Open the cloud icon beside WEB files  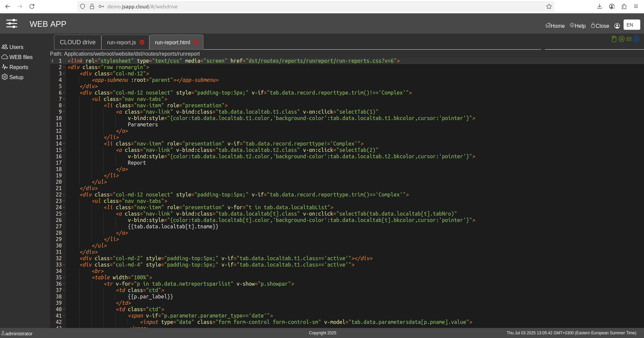[x=5, y=57]
